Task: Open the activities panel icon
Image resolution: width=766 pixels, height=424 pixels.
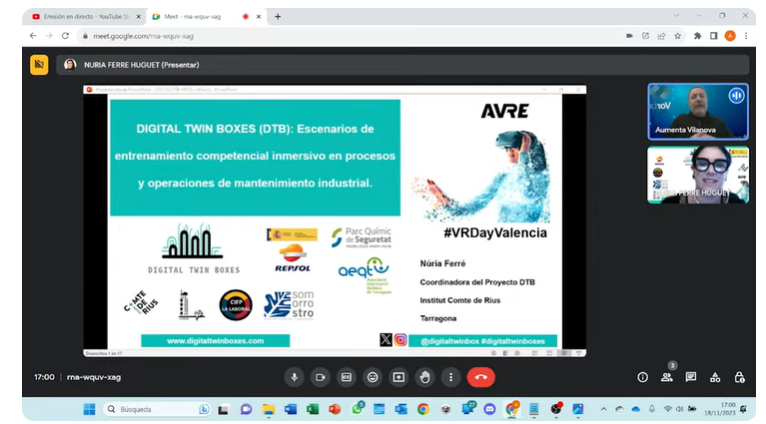Action: tap(715, 377)
